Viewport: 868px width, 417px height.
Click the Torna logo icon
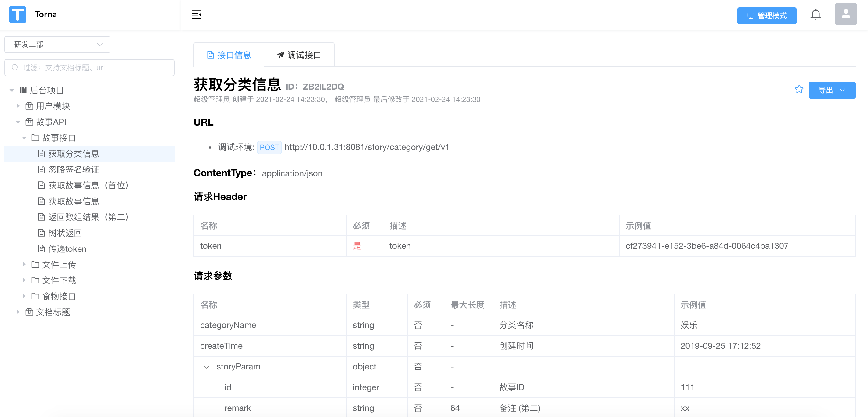pos(17,14)
